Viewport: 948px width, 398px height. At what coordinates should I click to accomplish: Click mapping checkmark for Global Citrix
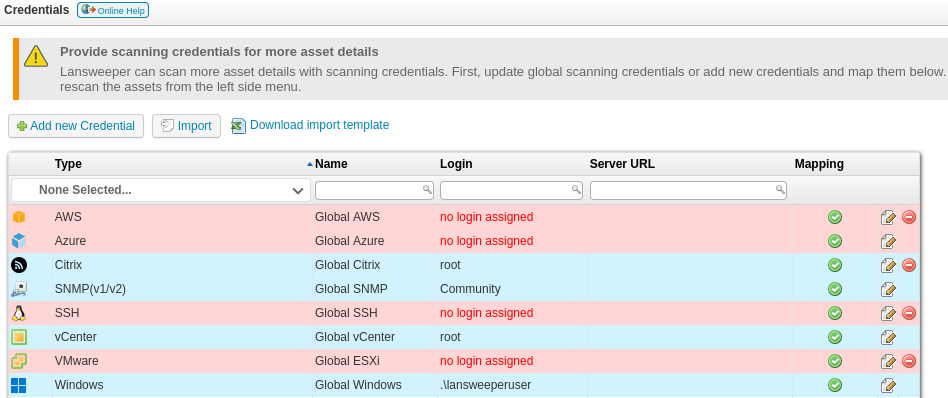(835, 265)
